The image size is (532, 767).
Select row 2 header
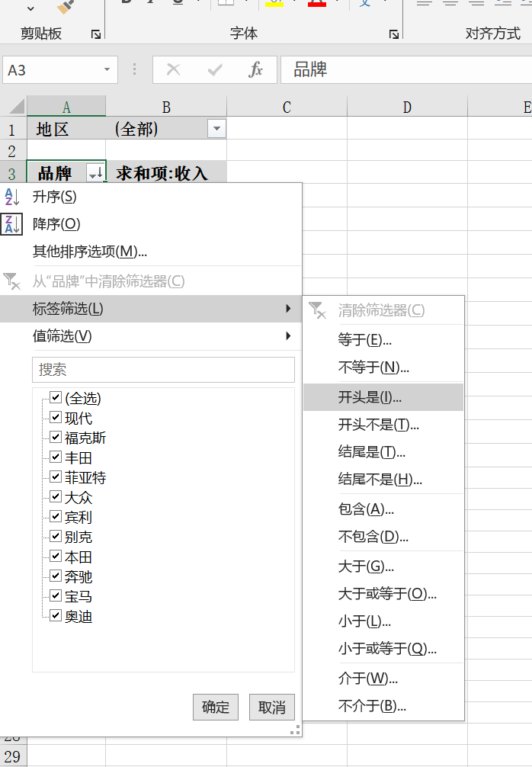pyautogui.click(x=13, y=151)
